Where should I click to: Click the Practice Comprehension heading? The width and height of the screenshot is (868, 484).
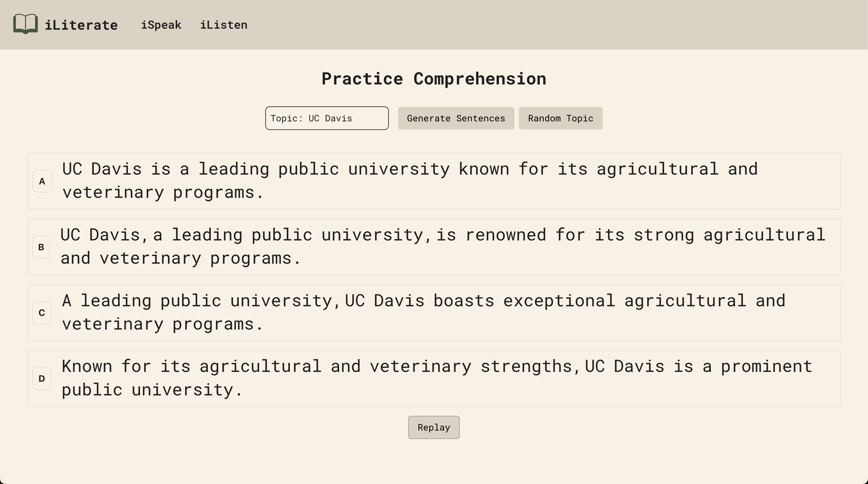click(x=434, y=79)
